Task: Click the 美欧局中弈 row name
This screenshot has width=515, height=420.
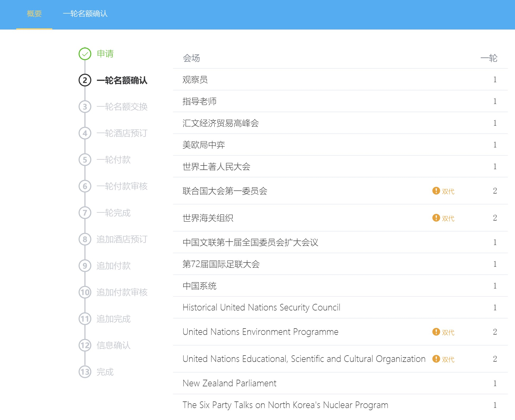Action: [204, 145]
